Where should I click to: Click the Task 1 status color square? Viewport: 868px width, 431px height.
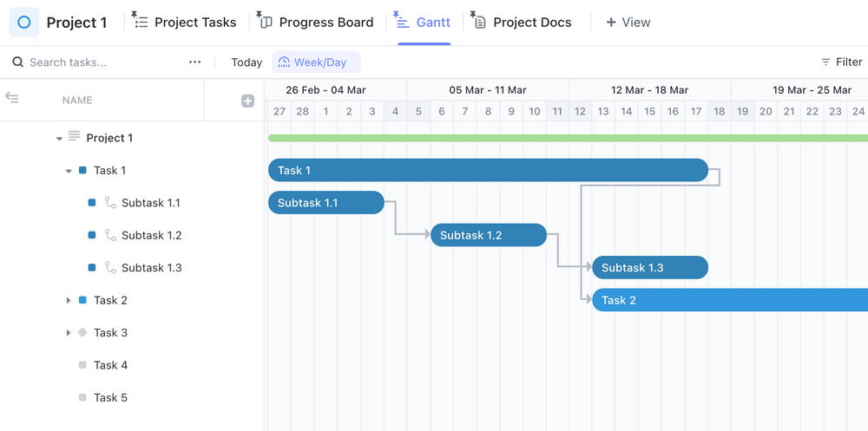click(x=82, y=170)
